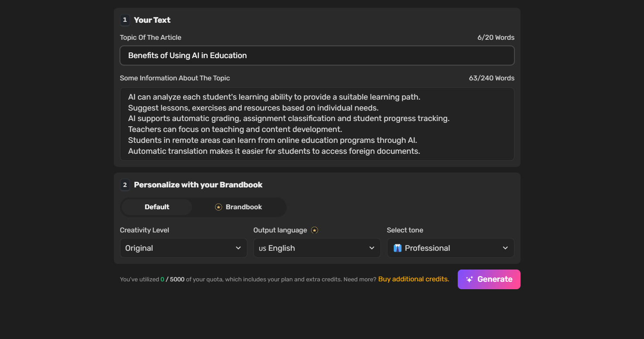Switch to the Brandbook tab
Viewport: 644px width, 339px height.
[x=239, y=207]
